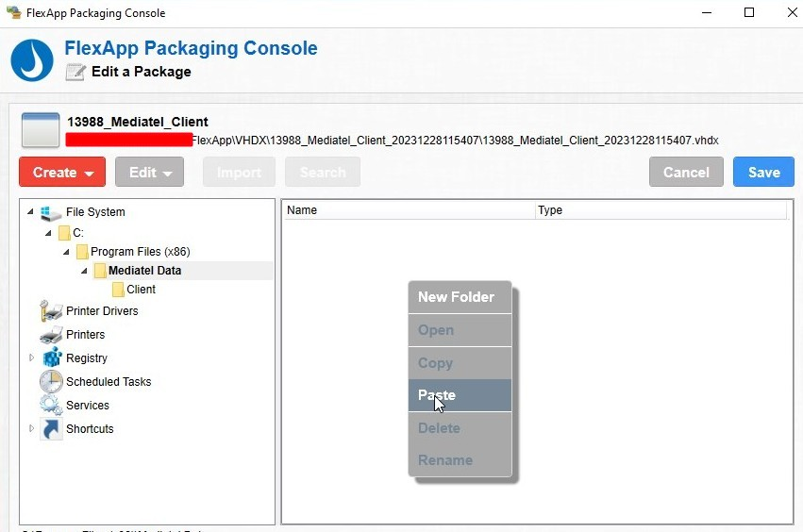
Task: Open the Create dropdown button
Action: pos(62,172)
